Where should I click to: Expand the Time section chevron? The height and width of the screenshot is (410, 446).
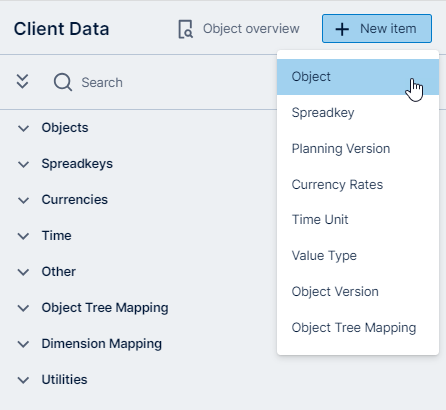(23, 236)
